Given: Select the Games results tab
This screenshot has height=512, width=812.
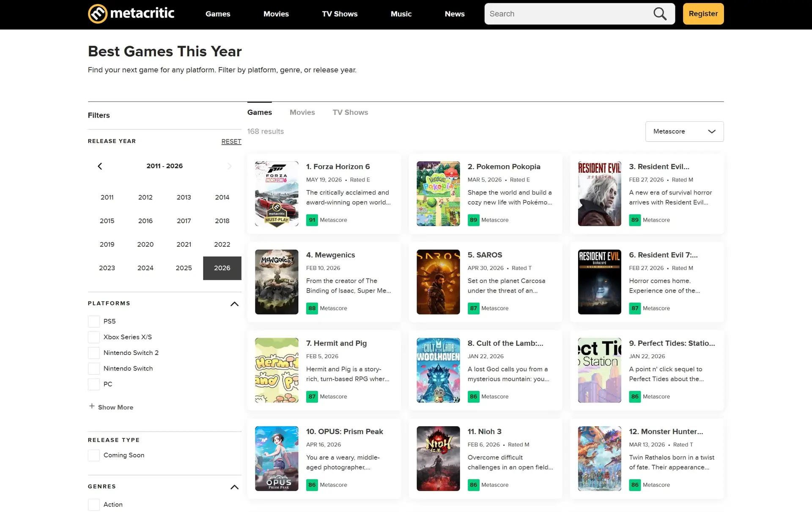Looking at the screenshot, I should point(260,112).
